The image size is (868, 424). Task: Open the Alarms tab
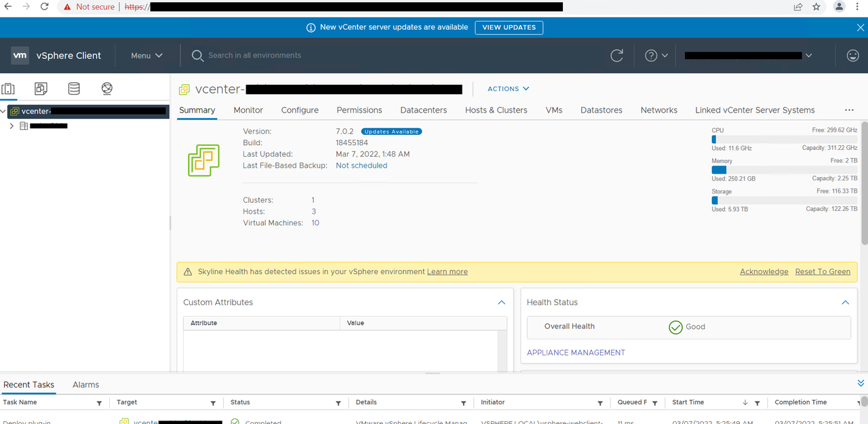coord(85,385)
